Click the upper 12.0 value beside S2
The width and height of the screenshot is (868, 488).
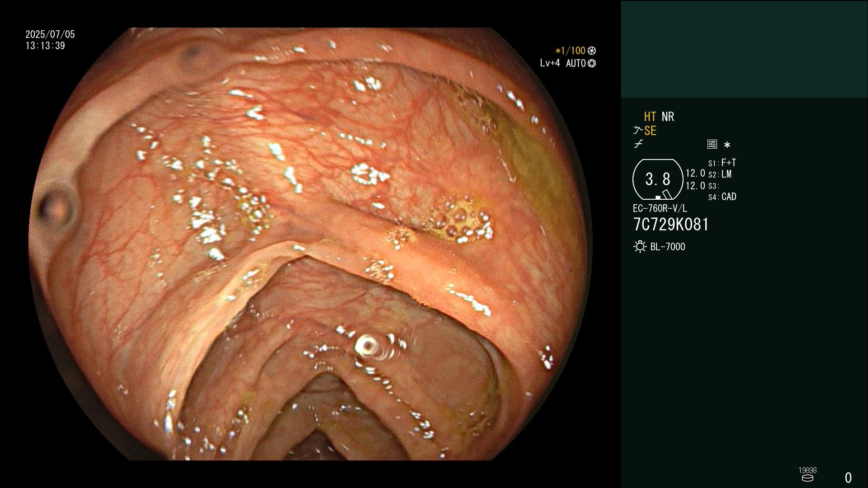695,174
